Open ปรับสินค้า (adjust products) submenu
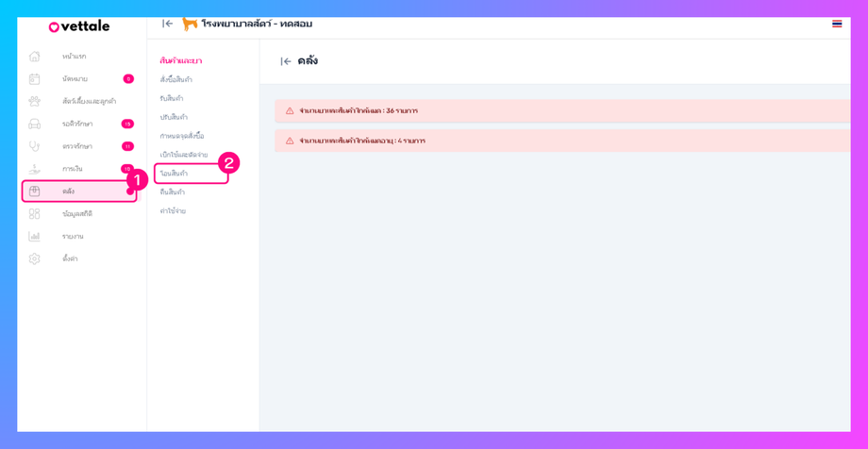 (174, 117)
